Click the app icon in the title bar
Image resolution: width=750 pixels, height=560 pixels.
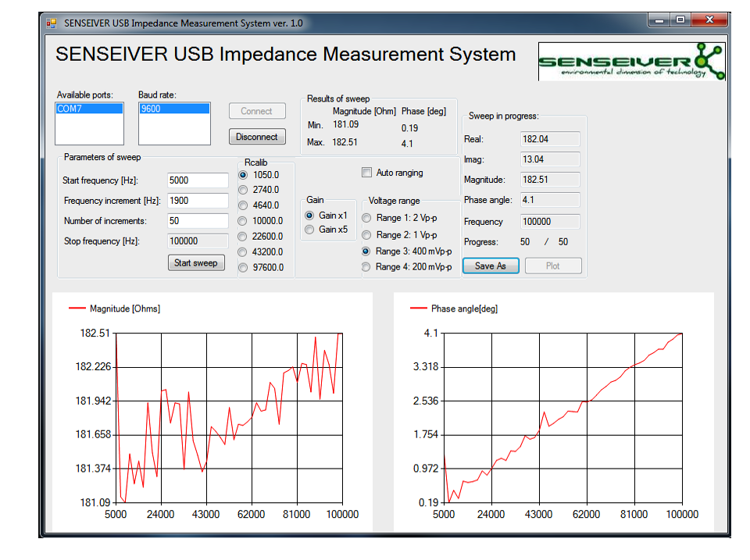(x=52, y=23)
